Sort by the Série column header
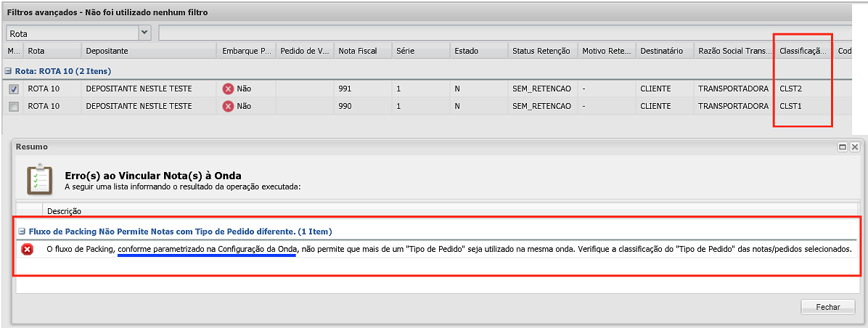This screenshot has width=868, height=328. (421, 51)
